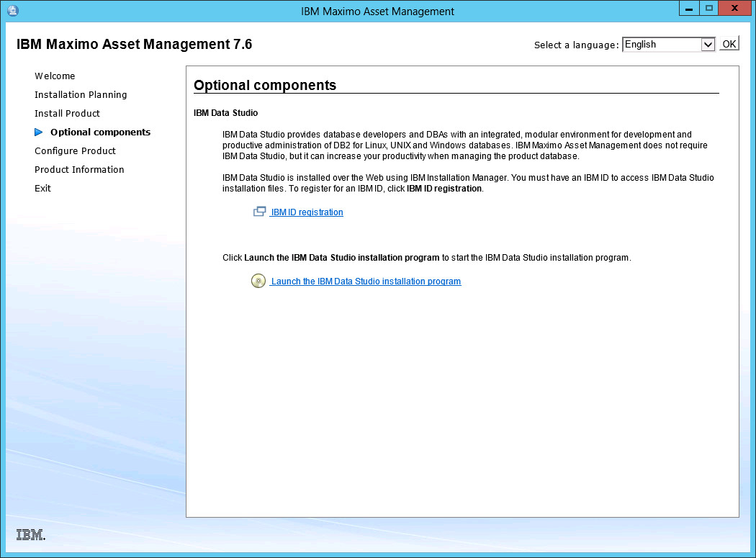Choose Exit from the left navigation
The height and width of the screenshot is (558, 756).
pyautogui.click(x=42, y=189)
